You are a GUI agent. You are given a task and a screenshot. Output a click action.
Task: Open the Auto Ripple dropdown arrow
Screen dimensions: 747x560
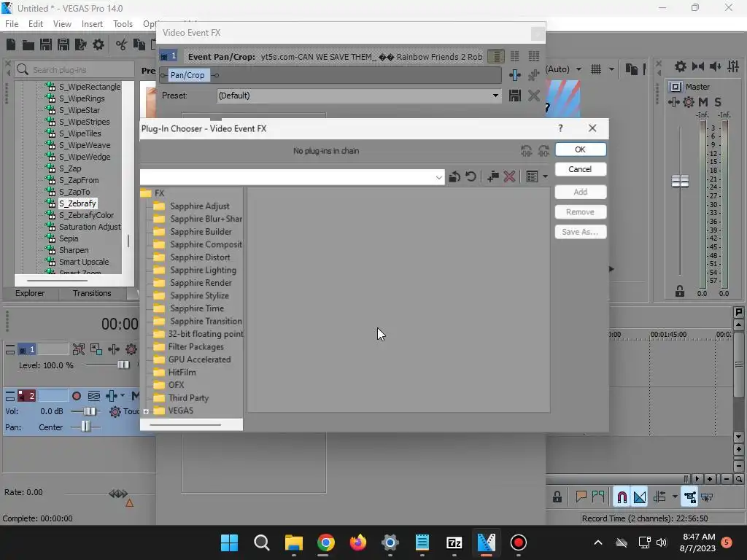pos(675,497)
